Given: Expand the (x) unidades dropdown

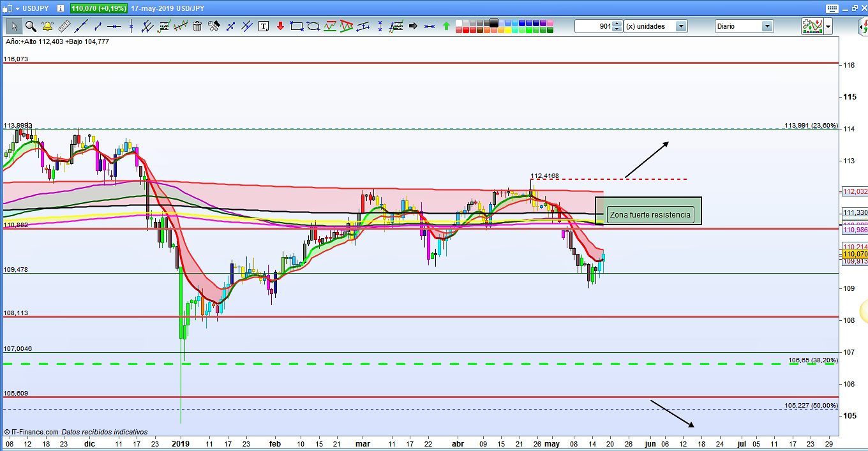Looking at the screenshot, I should coord(681,26).
